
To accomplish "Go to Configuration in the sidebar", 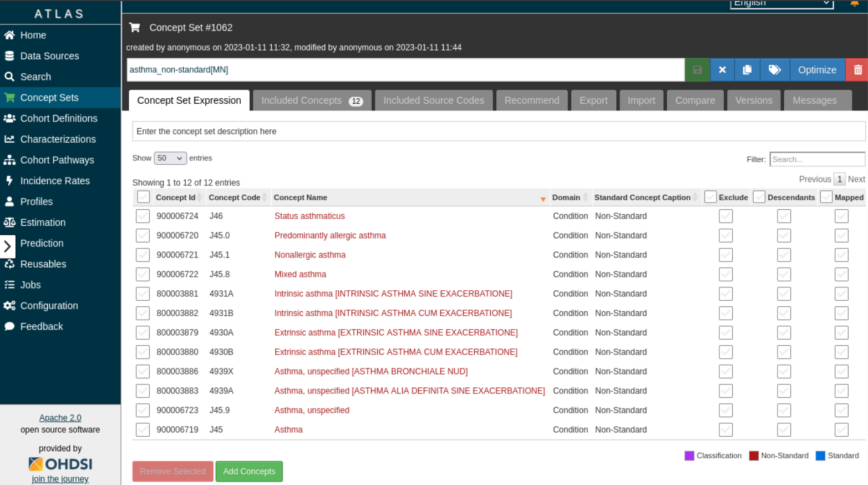I will [49, 306].
